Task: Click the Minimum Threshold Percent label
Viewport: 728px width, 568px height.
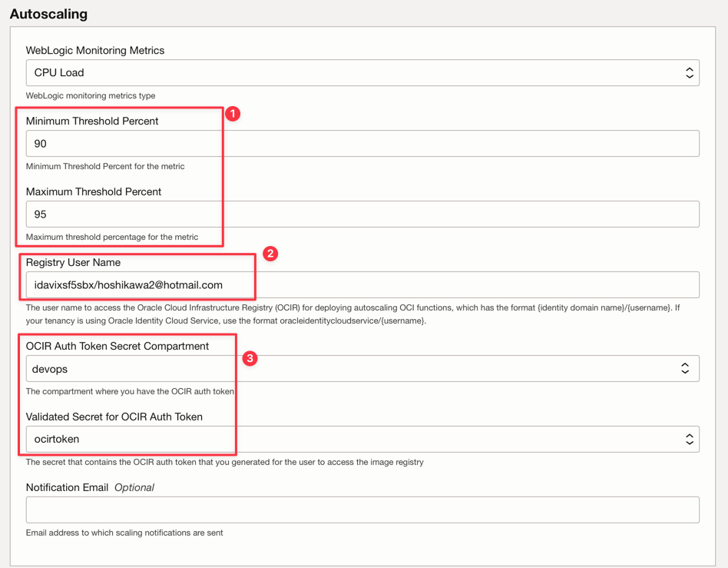Action: (92, 121)
